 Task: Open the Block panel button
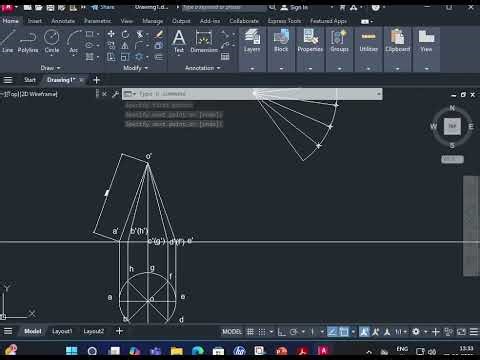pos(281,41)
